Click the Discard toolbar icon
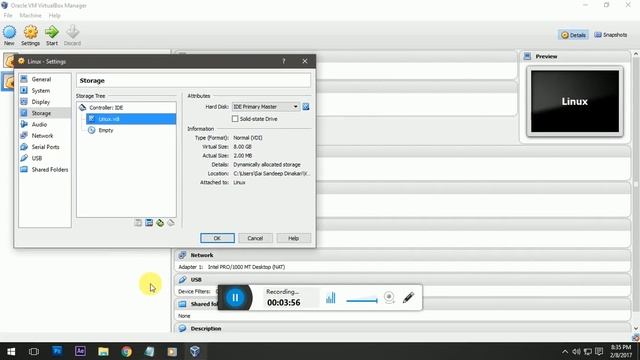 click(x=72, y=36)
